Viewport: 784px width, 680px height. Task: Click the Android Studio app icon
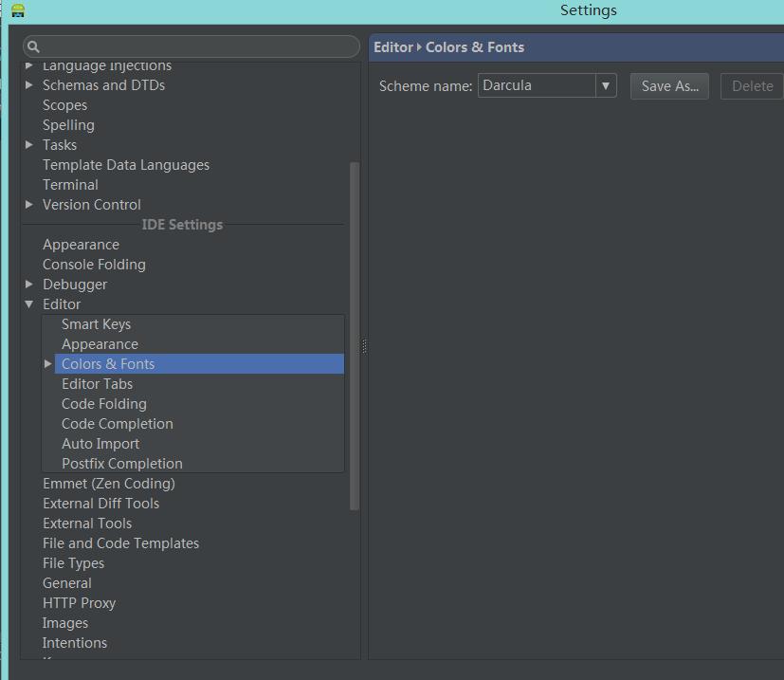point(18,10)
